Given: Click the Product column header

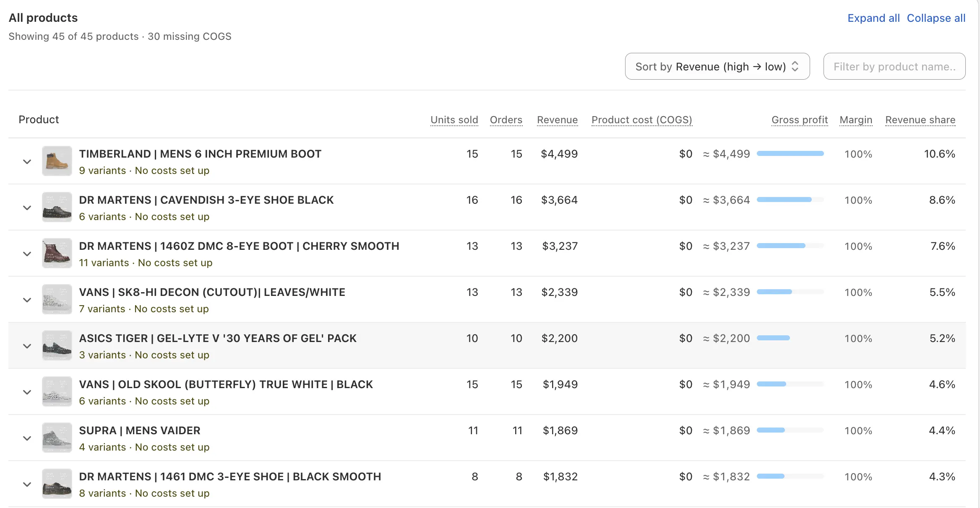Looking at the screenshot, I should (x=39, y=119).
